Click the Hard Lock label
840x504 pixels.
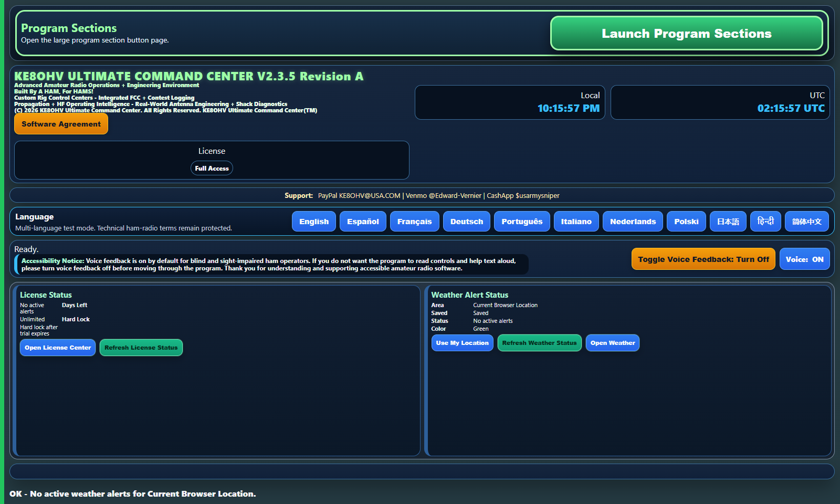[x=76, y=319]
